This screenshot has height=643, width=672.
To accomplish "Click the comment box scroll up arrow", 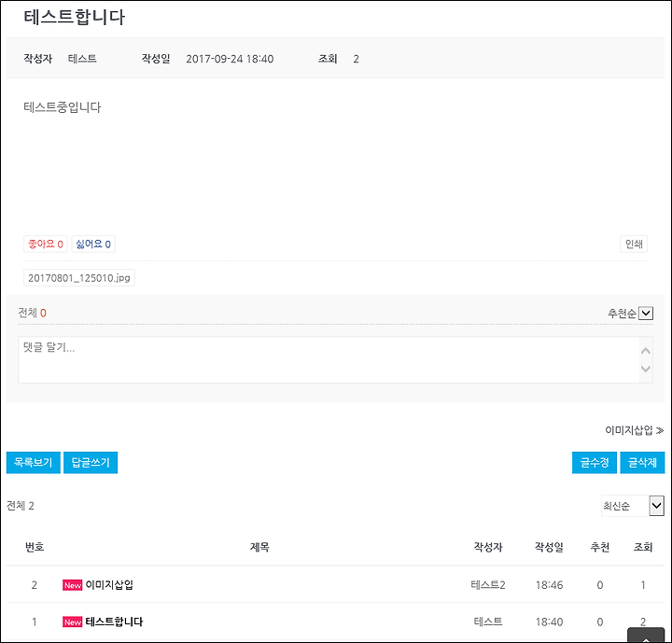I will click(646, 351).
